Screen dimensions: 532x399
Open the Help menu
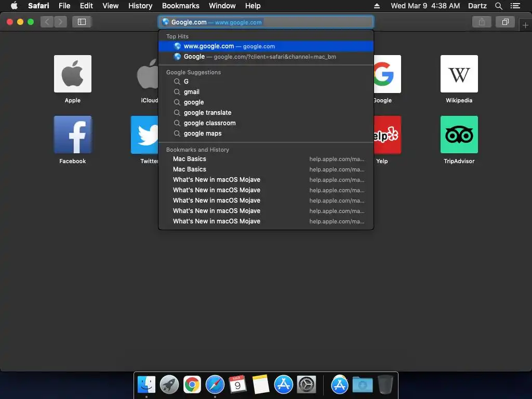253,6
